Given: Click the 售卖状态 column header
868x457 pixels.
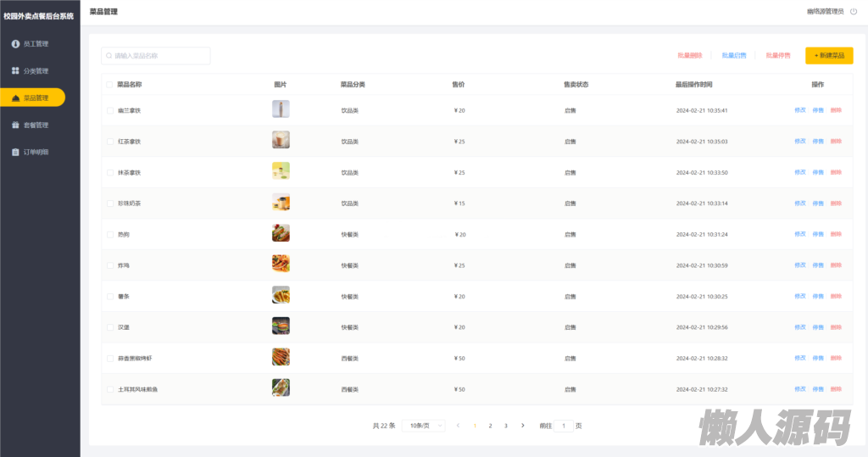Looking at the screenshot, I should (x=576, y=85).
